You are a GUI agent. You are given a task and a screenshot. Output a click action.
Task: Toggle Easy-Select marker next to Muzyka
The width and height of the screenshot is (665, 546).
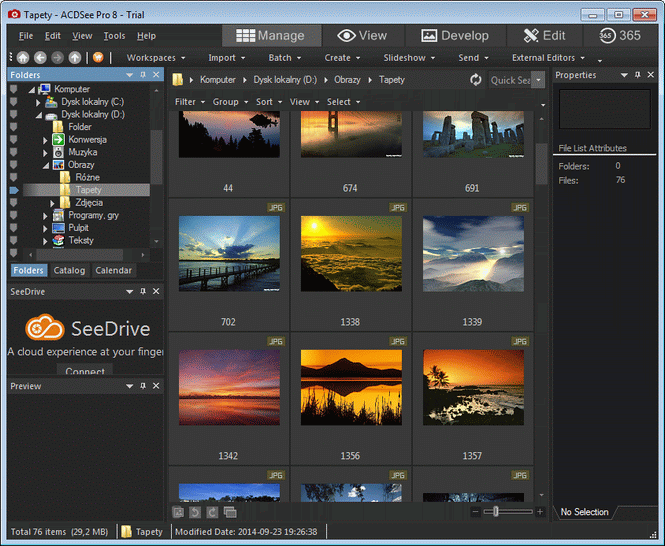point(14,152)
